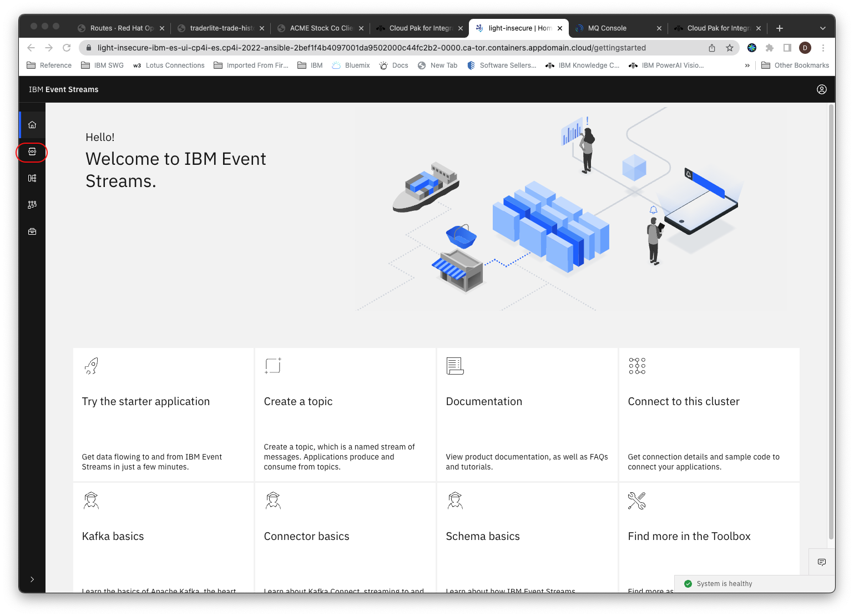The height and width of the screenshot is (616, 854).
Task: Open the Try the starter application card
Action: pyautogui.click(x=163, y=415)
